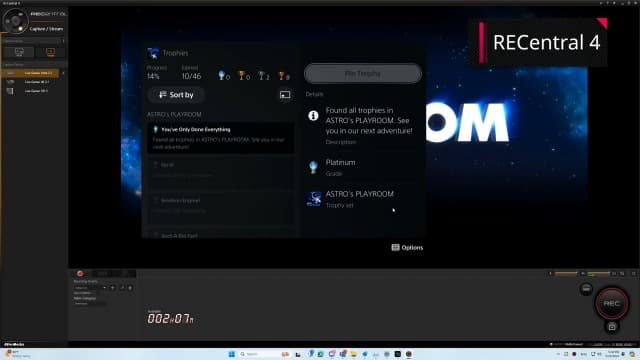640x360 pixels.
Task: Expand the capture device options arrow
Action: (x=63, y=73)
